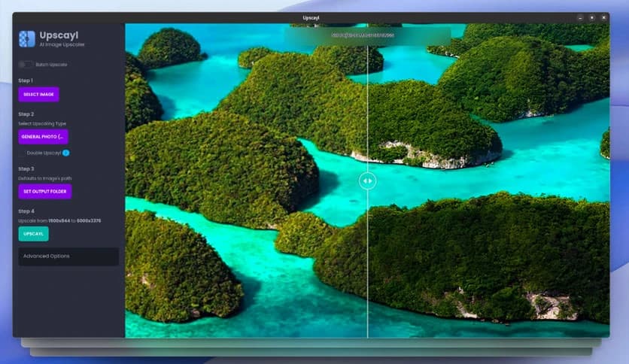This screenshot has height=364, width=629.
Task: Enable the Double Upscayl checkbox
Action: pyautogui.click(x=22, y=153)
